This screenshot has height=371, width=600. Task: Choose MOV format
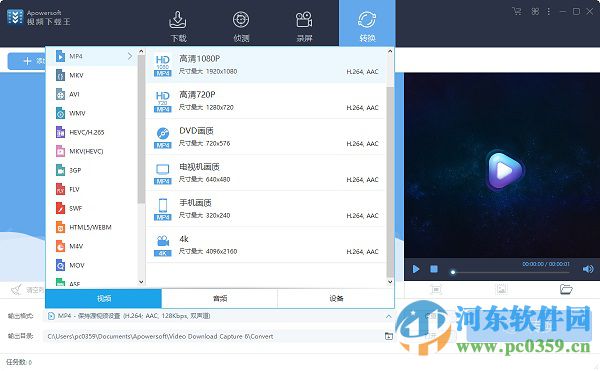pyautogui.click(x=91, y=265)
